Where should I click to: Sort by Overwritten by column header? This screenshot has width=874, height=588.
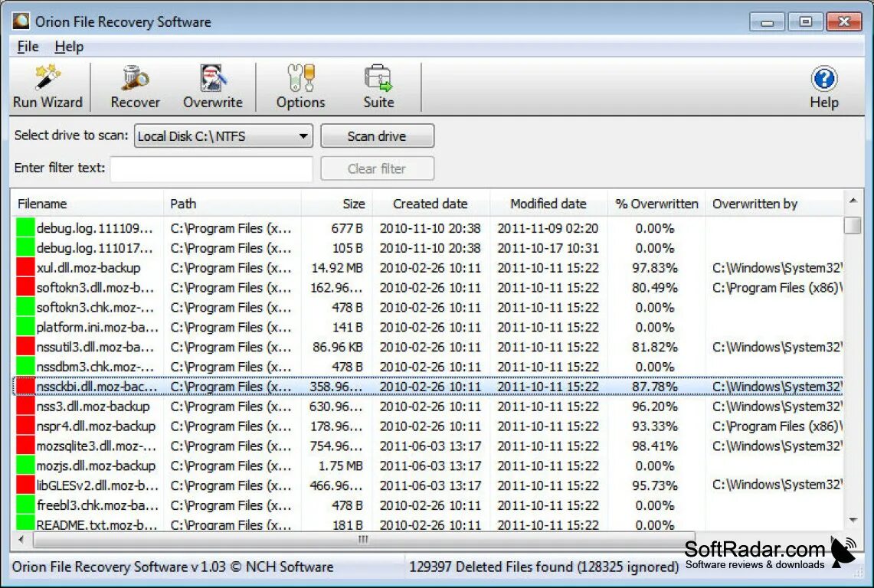coord(774,204)
